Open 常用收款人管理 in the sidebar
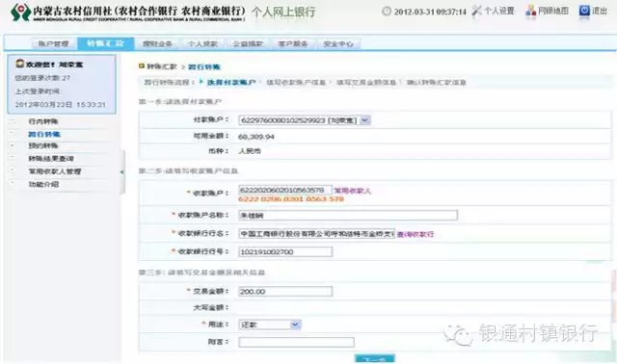 point(55,171)
